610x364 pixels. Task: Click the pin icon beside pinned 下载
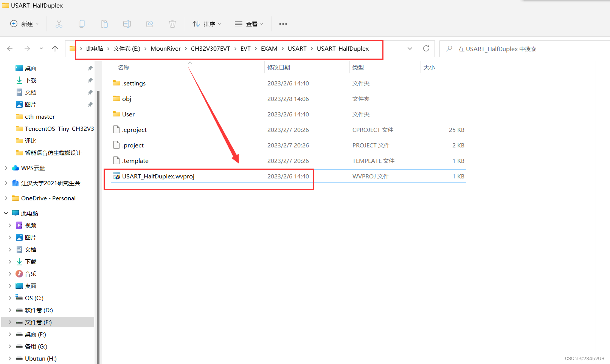click(90, 80)
